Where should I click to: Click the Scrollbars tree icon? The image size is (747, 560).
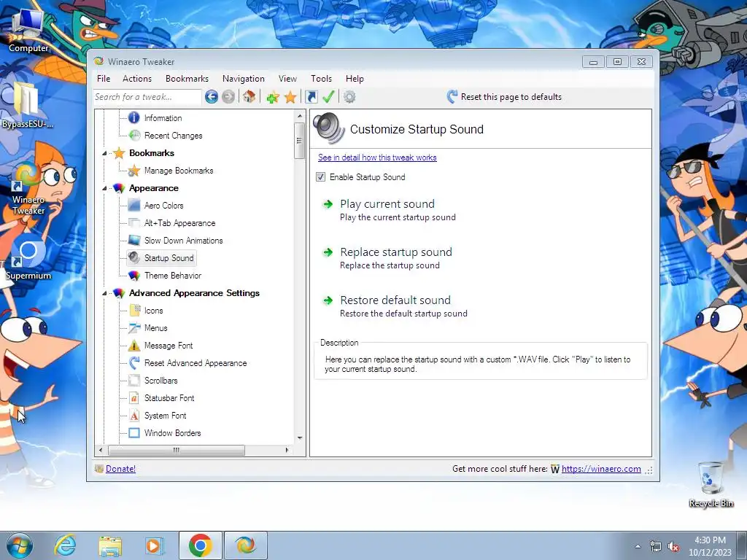(x=134, y=381)
